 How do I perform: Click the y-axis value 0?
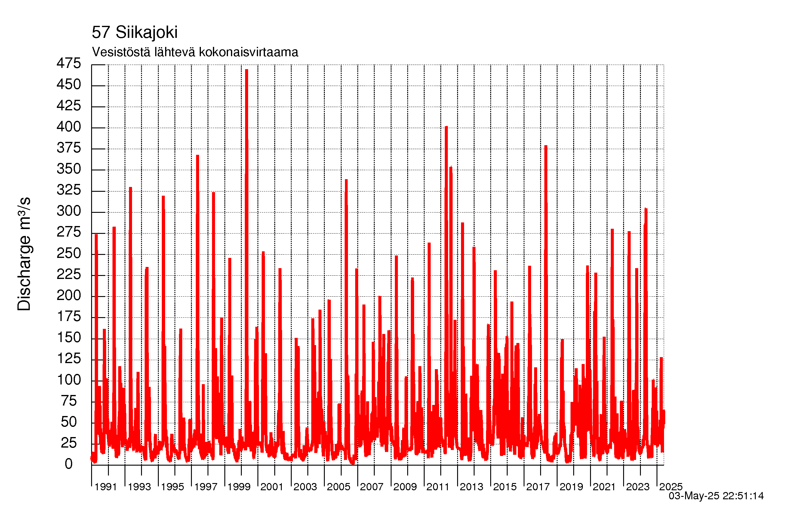[x=69, y=464]
